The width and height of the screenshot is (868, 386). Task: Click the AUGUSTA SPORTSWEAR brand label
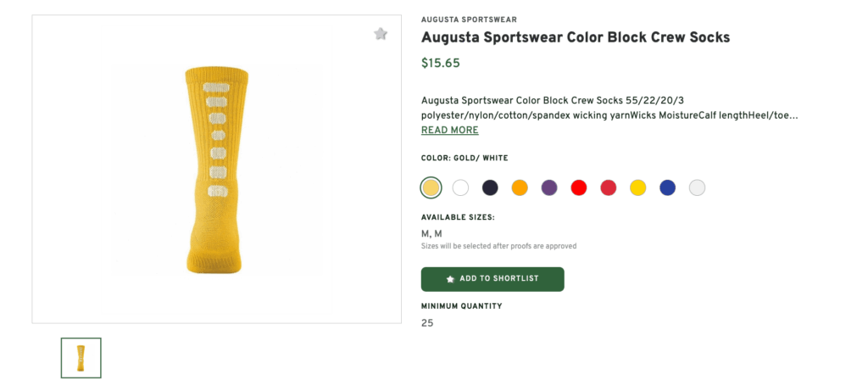(469, 20)
